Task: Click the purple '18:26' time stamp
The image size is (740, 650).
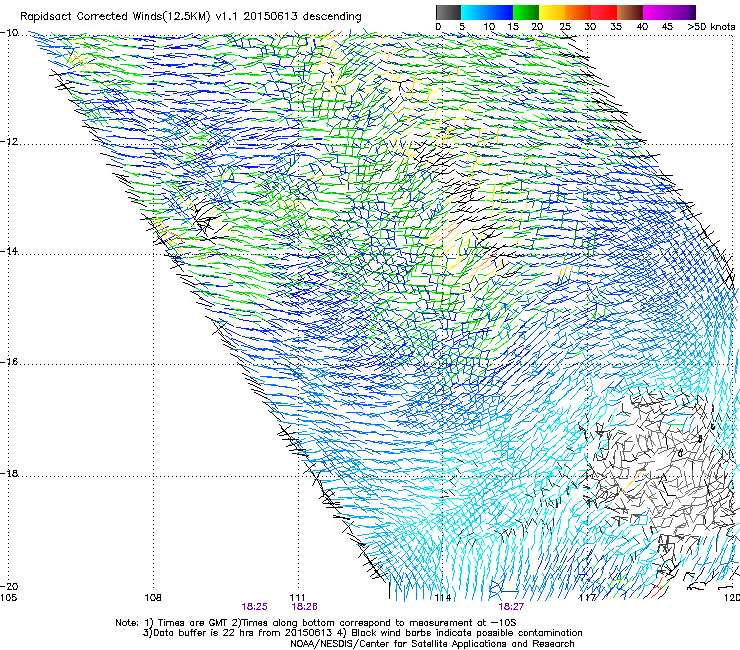Action: (304, 607)
